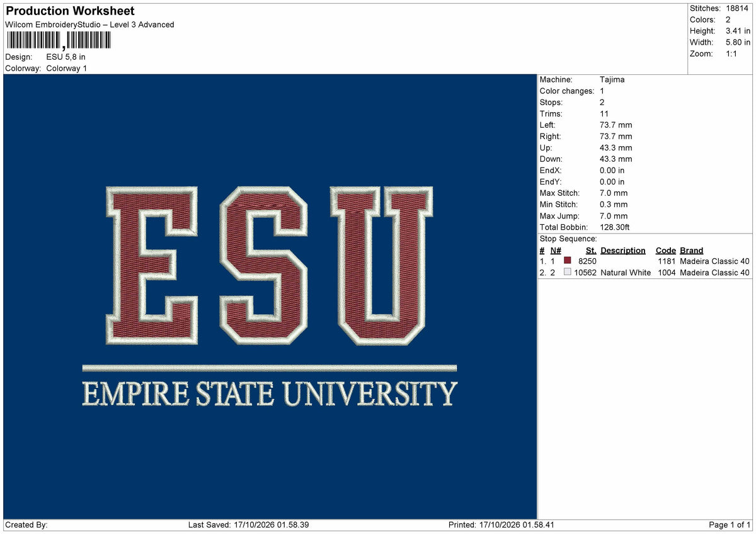Click the 'Colorway 1' value
The width and height of the screenshot is (756, 534).
tap(67, 68)
